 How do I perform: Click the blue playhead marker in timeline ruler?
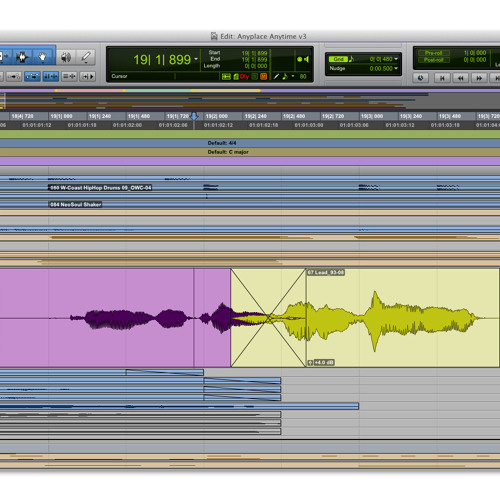pos(194,116)
